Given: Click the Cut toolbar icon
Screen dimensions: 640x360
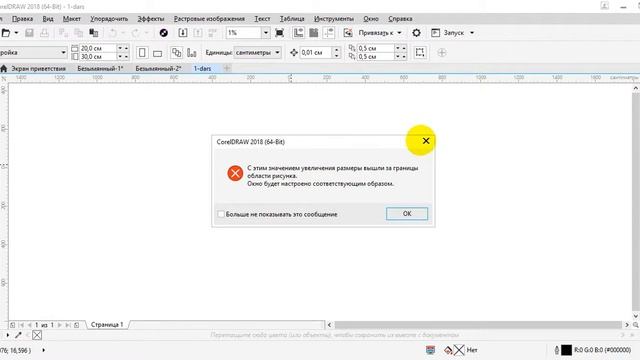Looking at the screenshot, I should coord(63,33).
